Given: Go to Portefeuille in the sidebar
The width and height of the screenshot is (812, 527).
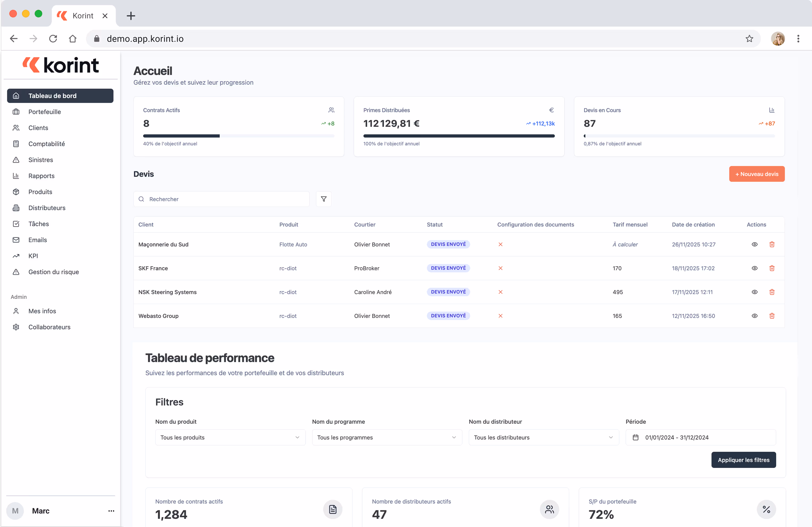Looking at the screenshot, I should tap(45, 112).
